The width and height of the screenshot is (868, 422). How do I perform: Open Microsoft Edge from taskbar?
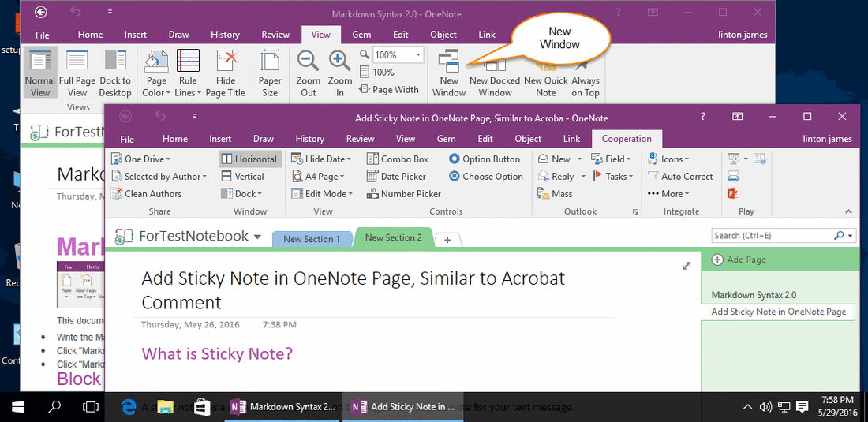click(129, 408)
